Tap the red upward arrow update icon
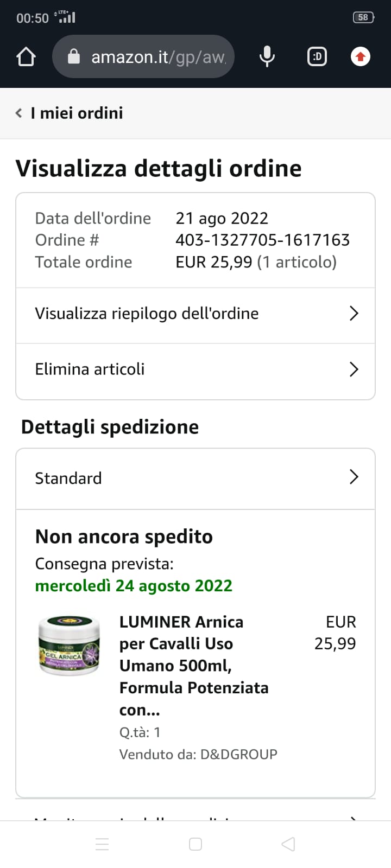 tap(361, 56)
